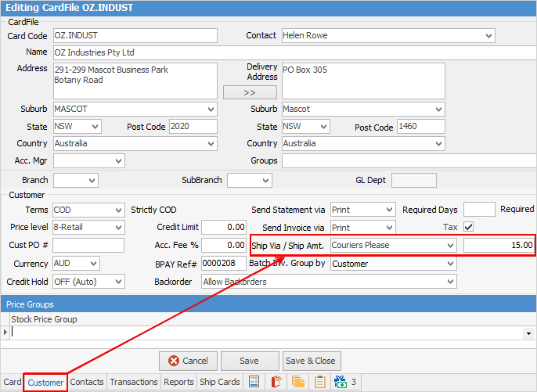Open the stacked documents icon tab
This screenshot has width=537, height=392.
pyautogui.click(x=298, y=381)
